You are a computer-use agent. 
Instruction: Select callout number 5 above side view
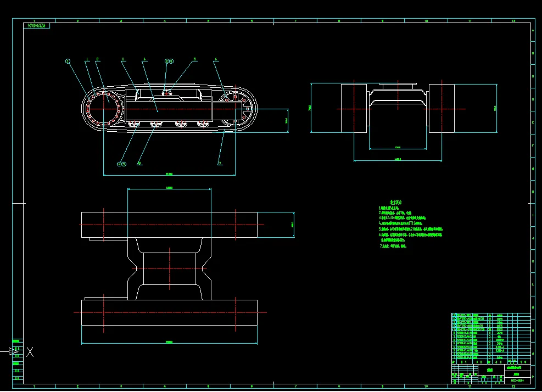194,59
